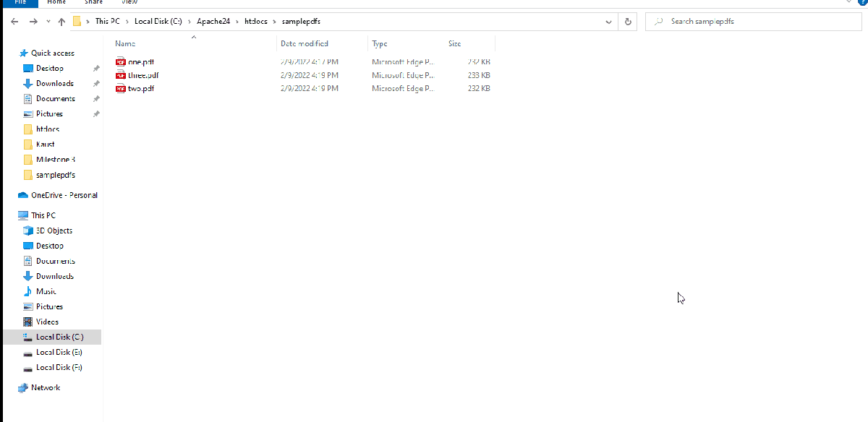Open the File ribbon tab

[20, 2]
